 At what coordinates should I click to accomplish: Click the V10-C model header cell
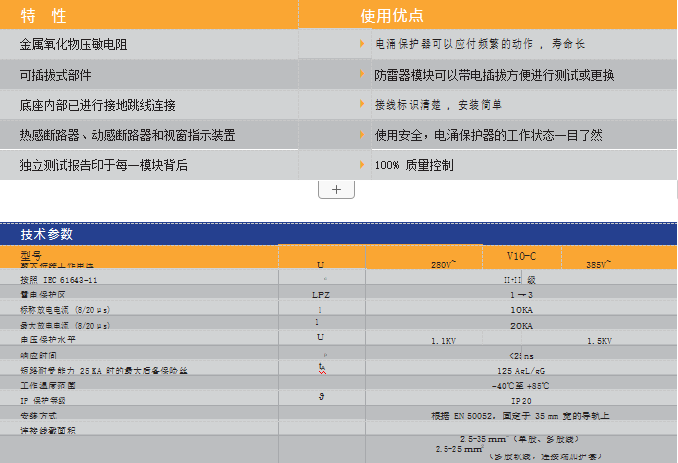point(521,256)
